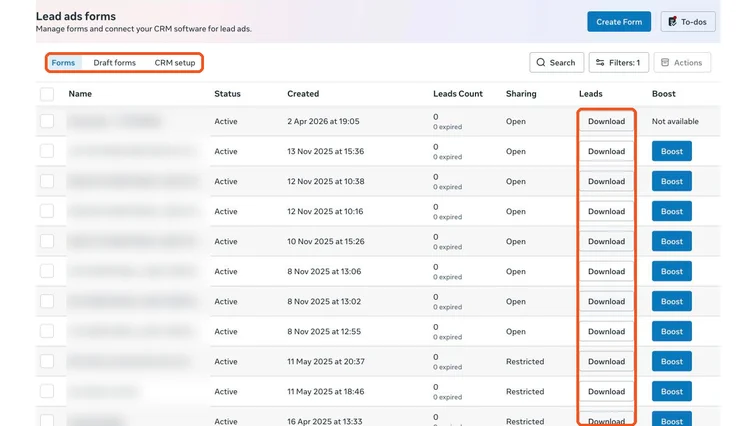Open the Filters: 1 options
Viewport: 756px width, 426px height.
click(x=618, y=63)
